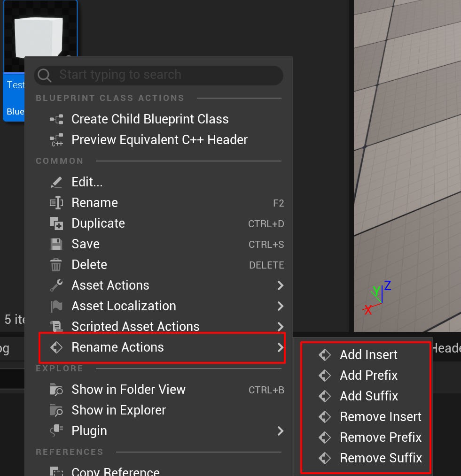The width and height of the screenshot is (461, 476).
Task: Click the Copy Reference icon
Action: click(56, 471)
